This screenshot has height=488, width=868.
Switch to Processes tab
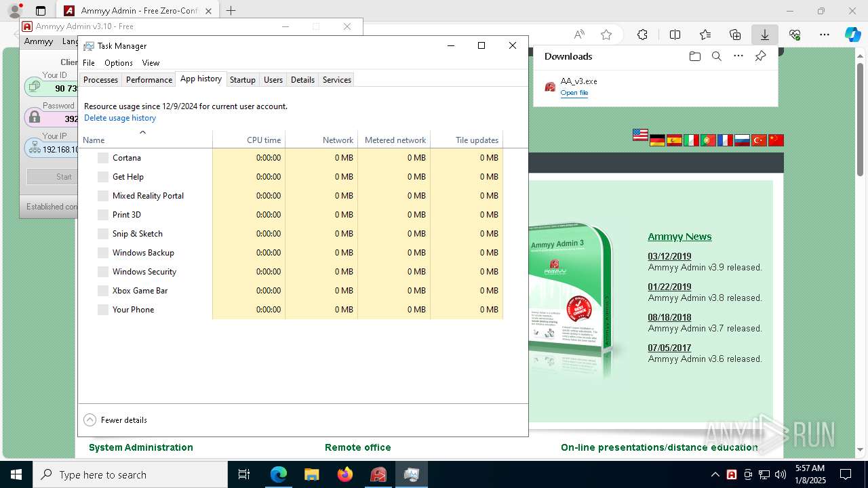click(100, 79)
